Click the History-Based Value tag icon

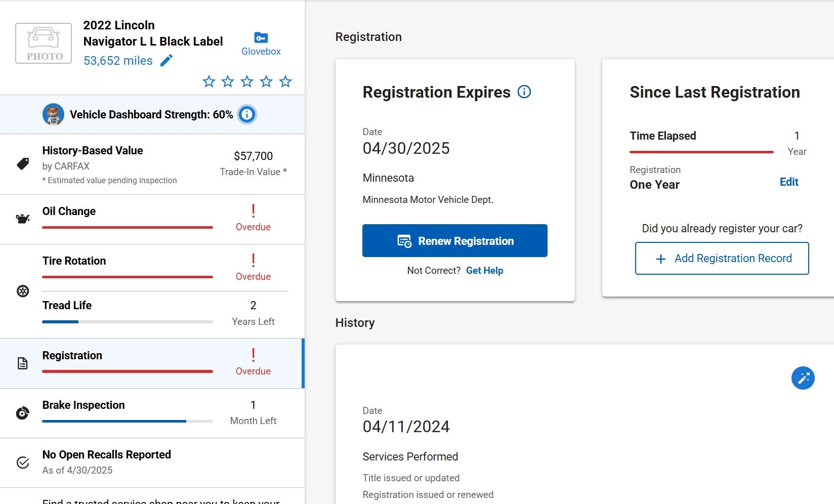click(x=23, y=164)
